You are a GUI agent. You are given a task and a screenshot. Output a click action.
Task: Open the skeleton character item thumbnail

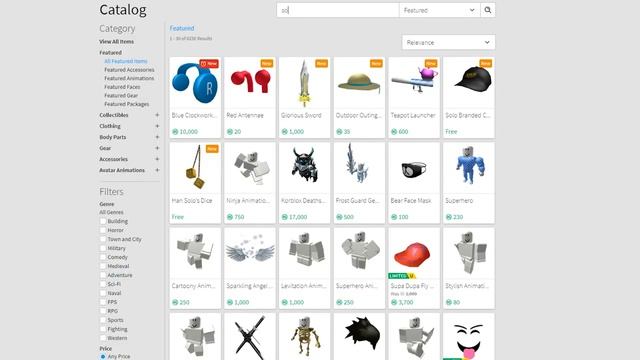(304, 337)
